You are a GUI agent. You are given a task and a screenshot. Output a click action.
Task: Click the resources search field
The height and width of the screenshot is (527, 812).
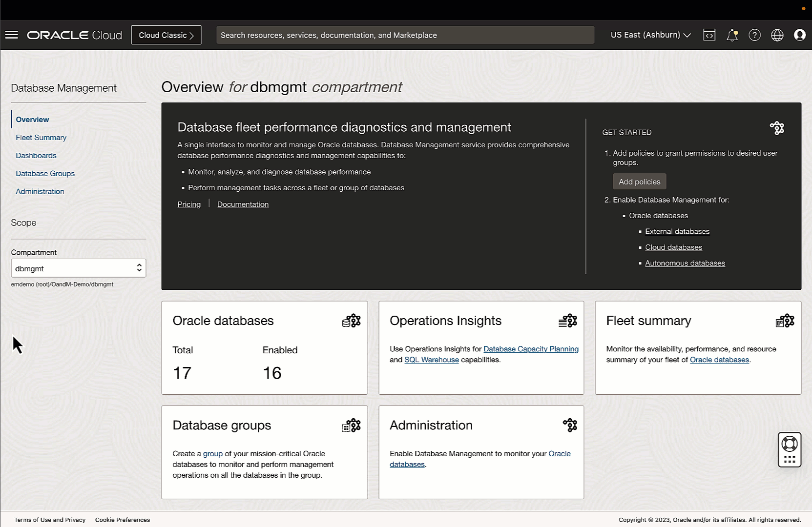point(405,35)
